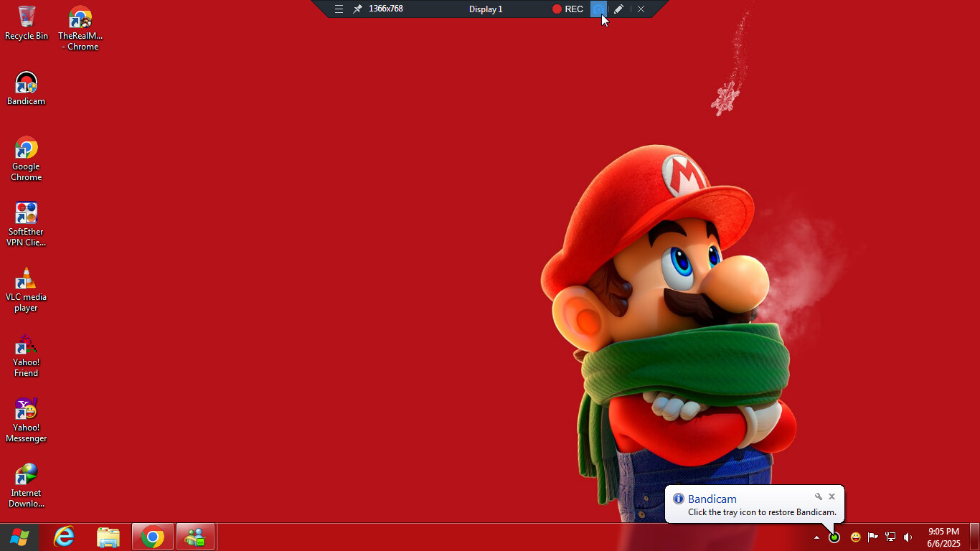The width and height of the screenshot is (980, 551).
Task: Select SoftEther VPN Client desktop shortcut
Action: pyautogui.click(x=27, y=224)
